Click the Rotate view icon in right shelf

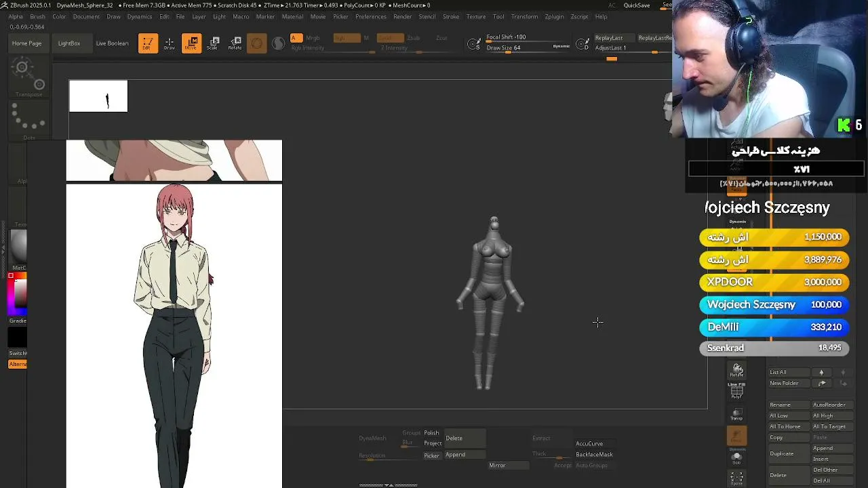click(737, 370)
